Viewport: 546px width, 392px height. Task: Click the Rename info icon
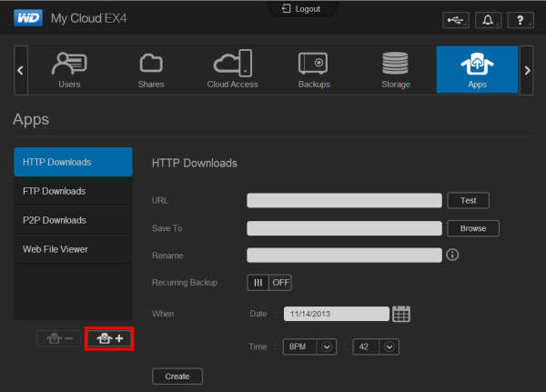click(x=452, y=255)
